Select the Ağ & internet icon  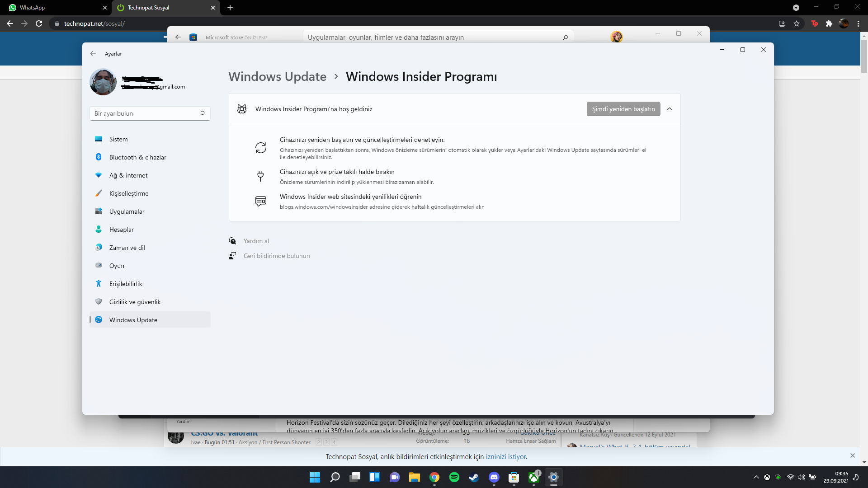tap(99, 175)
